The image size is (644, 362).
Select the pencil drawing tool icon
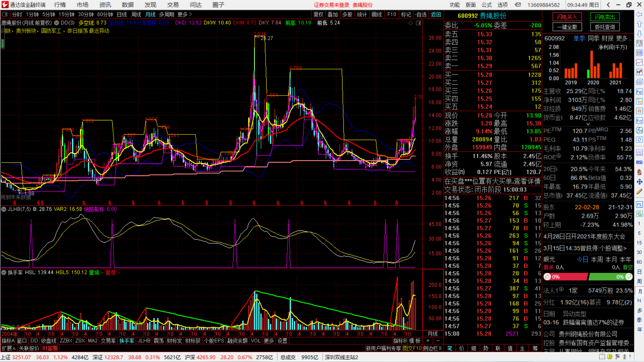(639, 191)
